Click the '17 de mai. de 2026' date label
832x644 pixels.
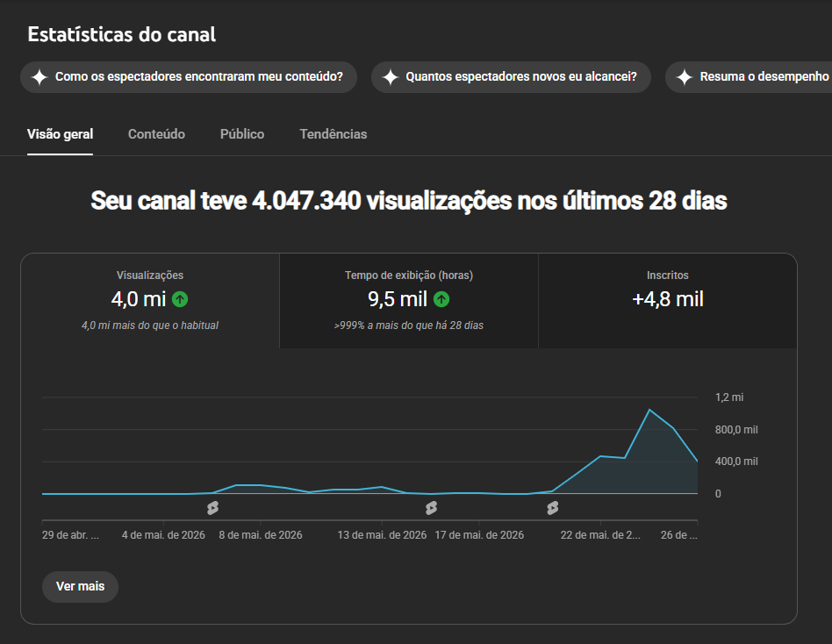pos(479,535)
